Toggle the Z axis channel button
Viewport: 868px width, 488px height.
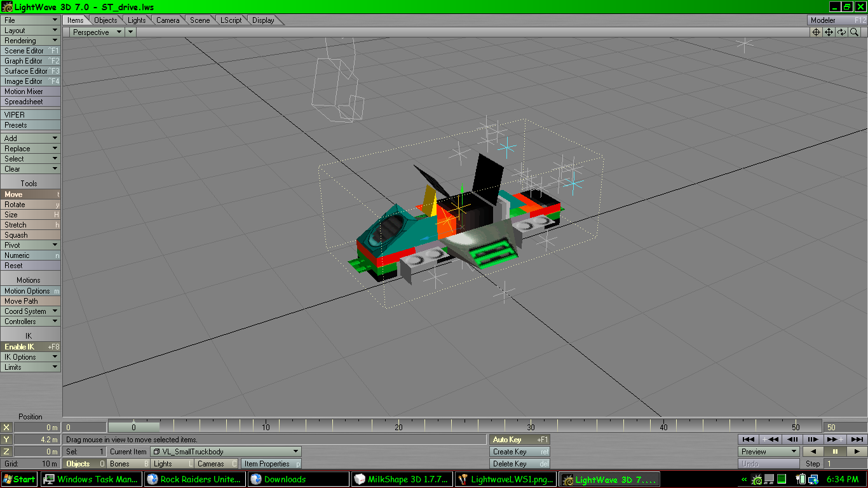coord(6,452)
